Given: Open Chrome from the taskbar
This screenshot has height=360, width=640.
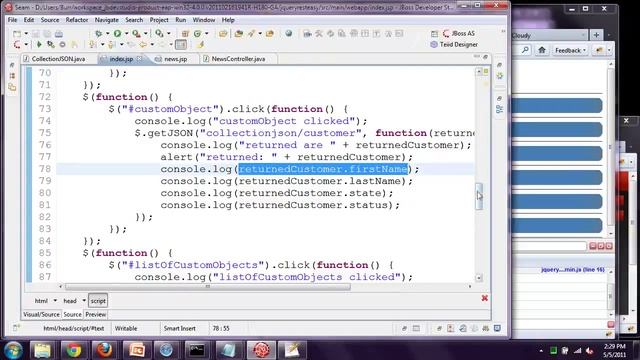Looking at the screenshot, I should (73, 350).
